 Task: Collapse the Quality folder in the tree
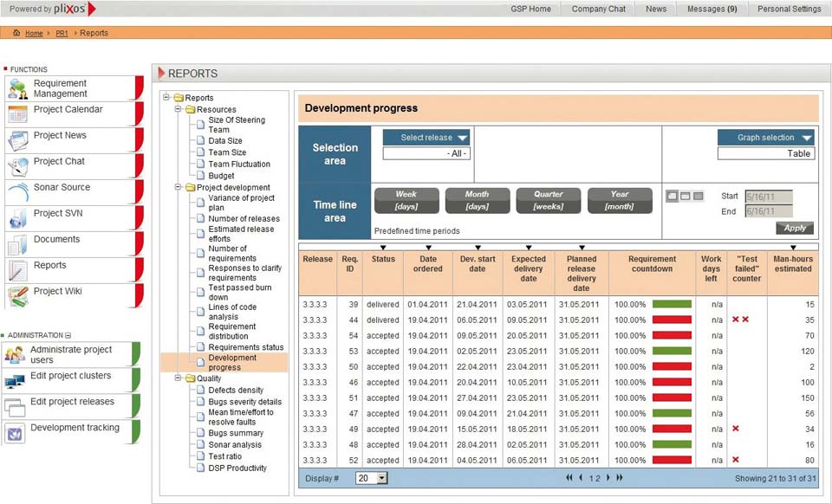click(x=167, y=378)
